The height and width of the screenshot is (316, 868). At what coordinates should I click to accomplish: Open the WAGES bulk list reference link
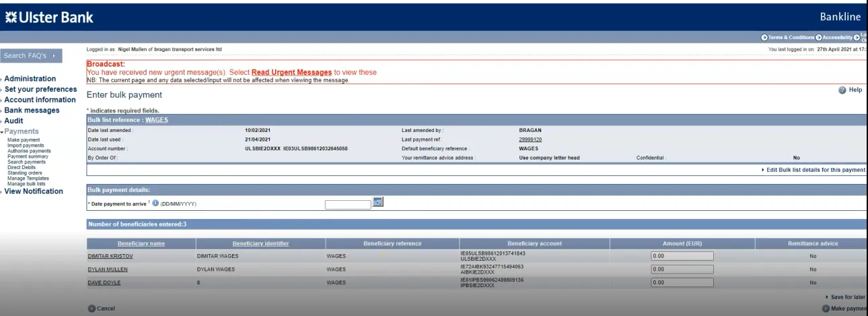point(157,120)
